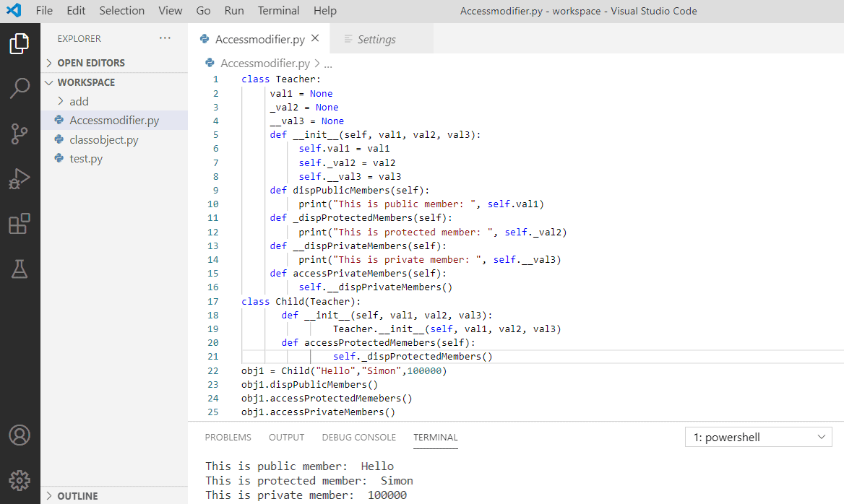The width and height of the screenshot is (844, 504).
Task: Open the Manage settings gear icon
Action: pyautogui.click(x=20, y=479)
